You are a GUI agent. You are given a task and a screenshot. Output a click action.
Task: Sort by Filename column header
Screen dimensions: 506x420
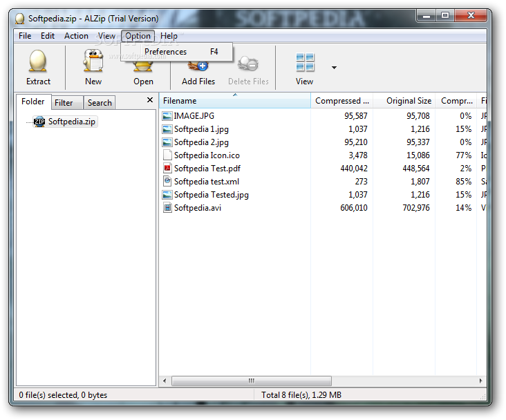(234, 101)
